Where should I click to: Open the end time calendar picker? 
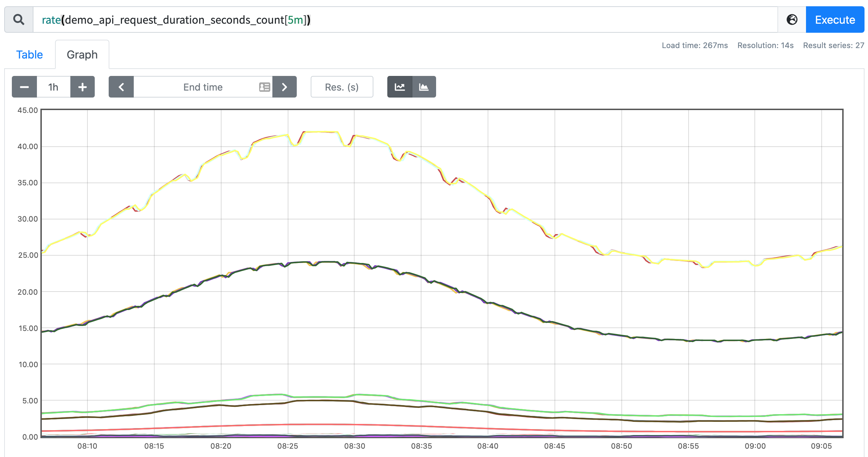tap(265, 87)
